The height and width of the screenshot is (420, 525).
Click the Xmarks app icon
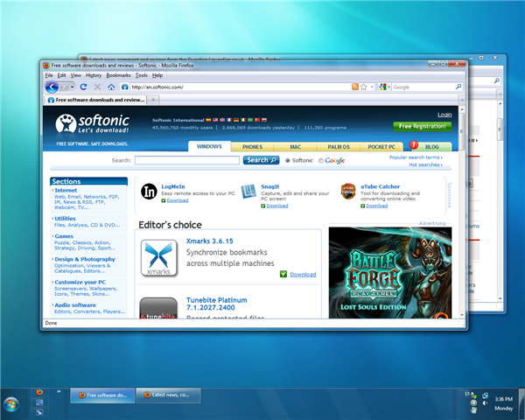click(158, 258)
